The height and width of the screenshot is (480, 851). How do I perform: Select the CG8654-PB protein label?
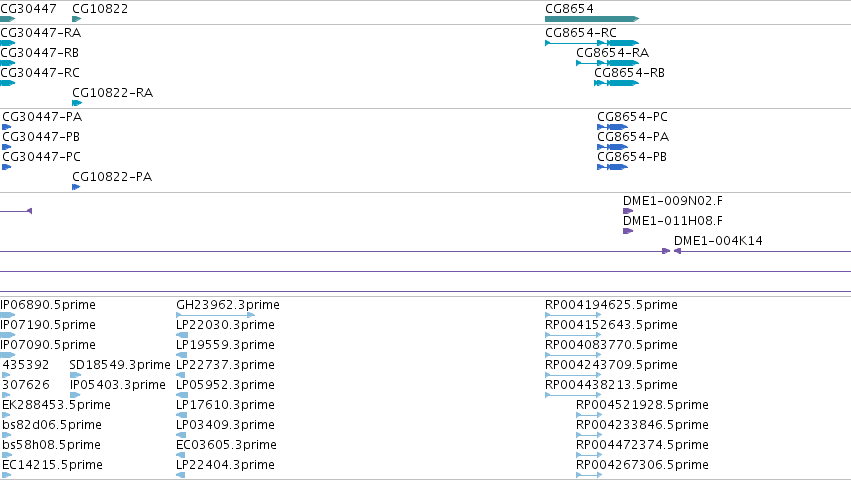pyautogui.click(x=632, y=157)
